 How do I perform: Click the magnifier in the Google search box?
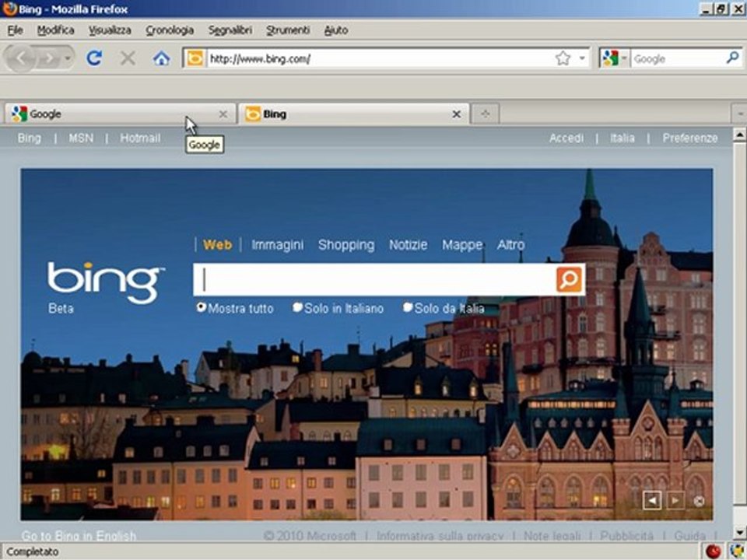733,58
